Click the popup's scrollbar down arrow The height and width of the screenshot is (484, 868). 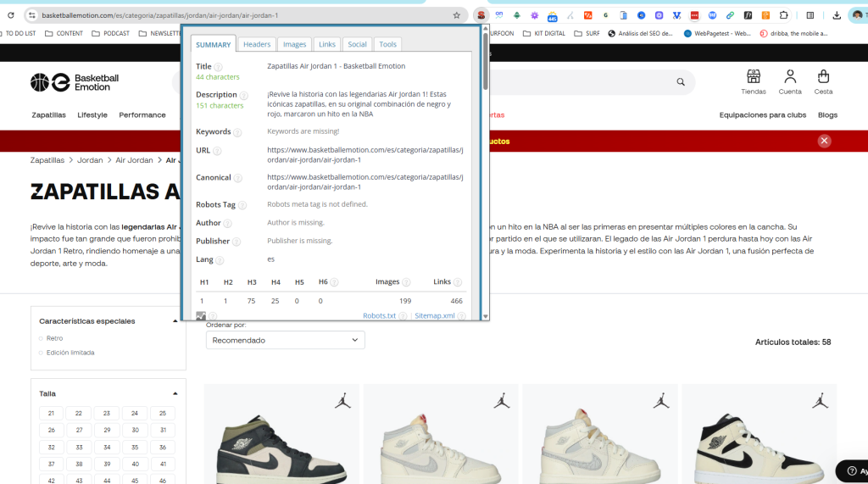(x=485, y=315)
